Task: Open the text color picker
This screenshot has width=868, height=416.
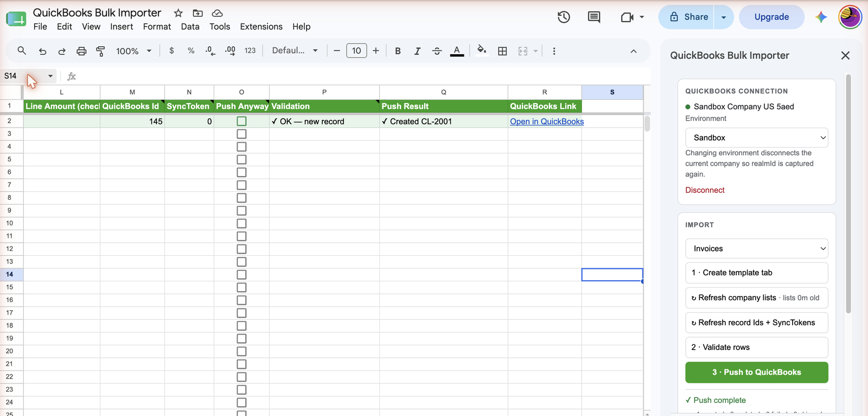Action: (x=457, y=51)
